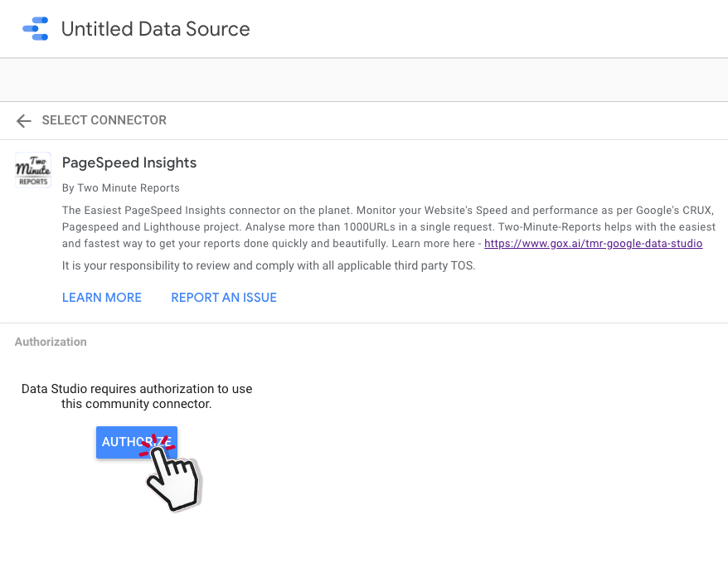Open the LEARN MORE link
This screenshot has width=728, height=583.
pos(102,298)
